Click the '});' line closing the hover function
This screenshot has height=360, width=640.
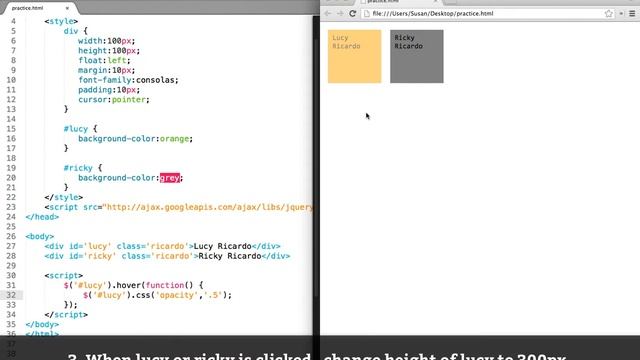point(71,305)
